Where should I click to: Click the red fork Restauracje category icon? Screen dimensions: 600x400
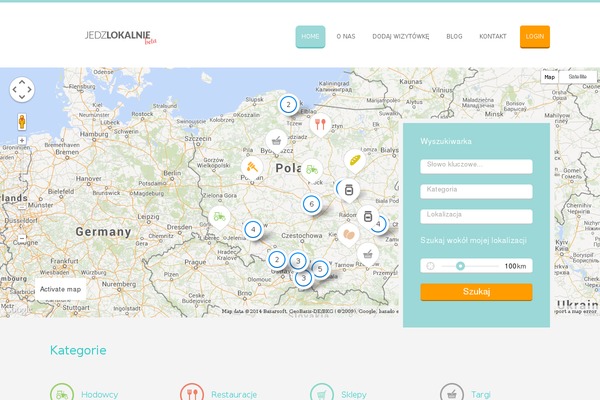tap(192, 392)
